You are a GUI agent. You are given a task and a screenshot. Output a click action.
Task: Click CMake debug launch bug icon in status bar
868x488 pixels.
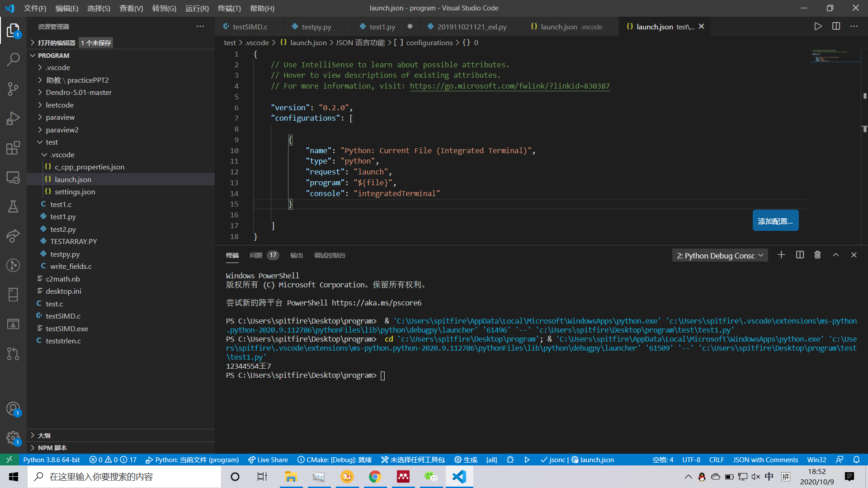(x=510, y=460)
